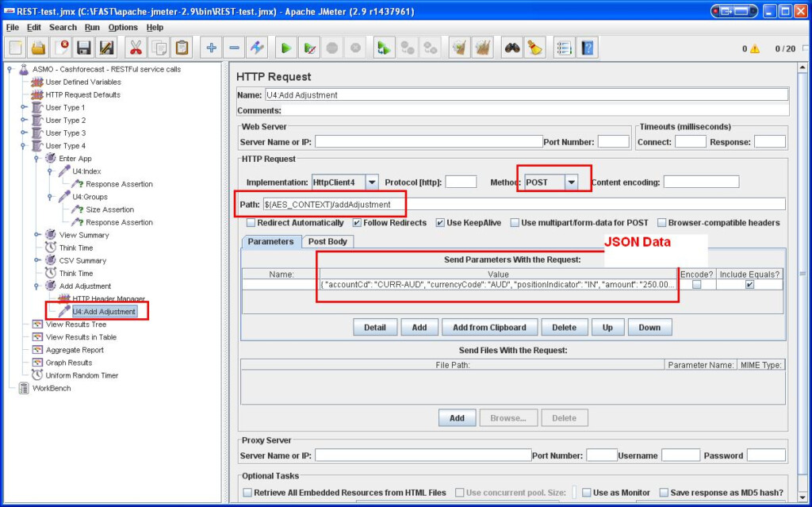The height and width of the screenshot is (507, 812).
Task: Click the gray Shutdown icon
Action: coord(355,48)
